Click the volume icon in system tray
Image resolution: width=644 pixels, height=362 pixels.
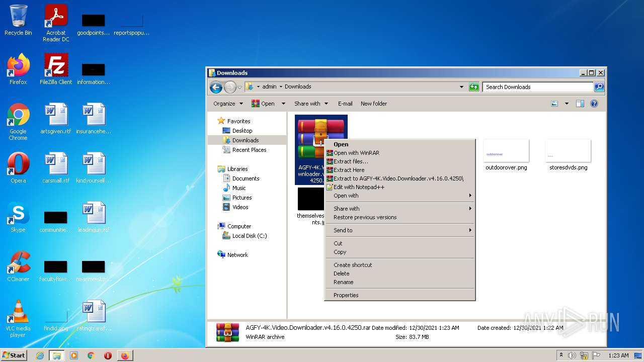[x=572, y=355]
